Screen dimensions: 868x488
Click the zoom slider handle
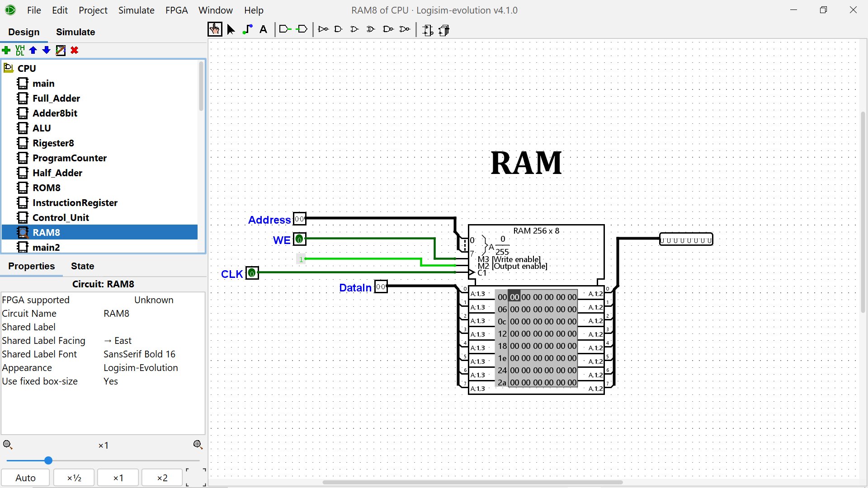pyautogui.click(x=48, y=460)
